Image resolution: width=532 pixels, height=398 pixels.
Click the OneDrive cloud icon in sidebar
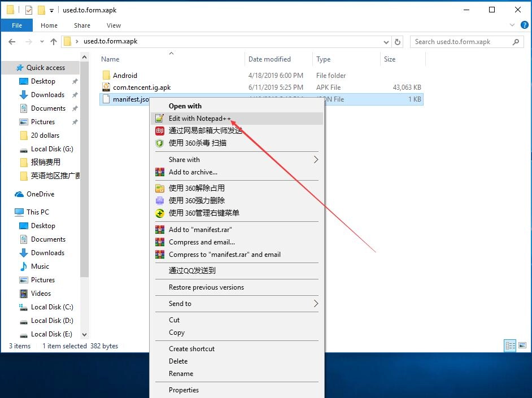(19, 194)
